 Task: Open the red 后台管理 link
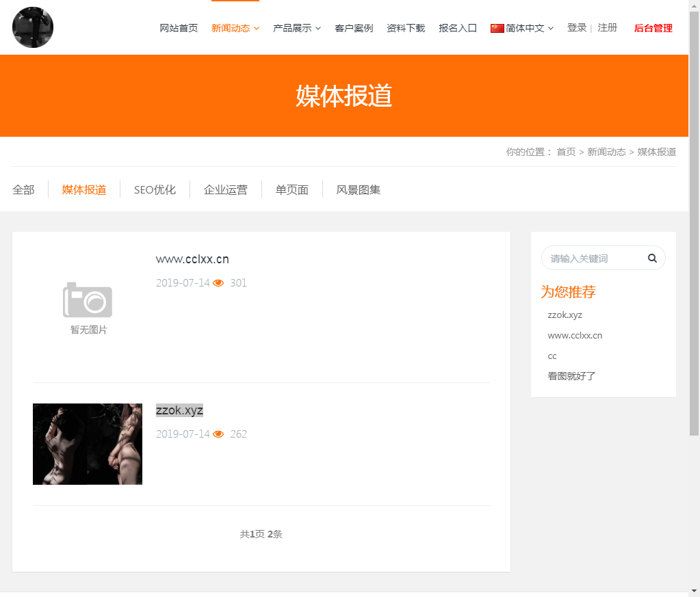click(653, 28)
